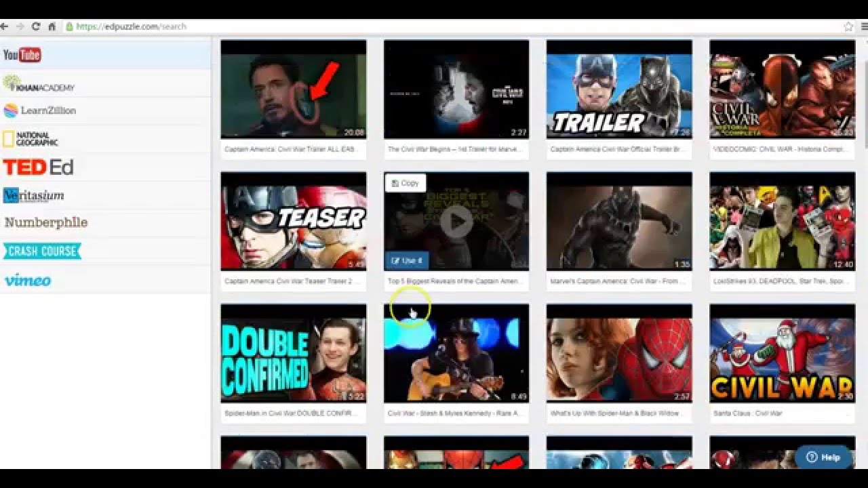Viewport: 868px width, 488px height.
Task: Select the TED Ed source
Action: coord(105,167)
